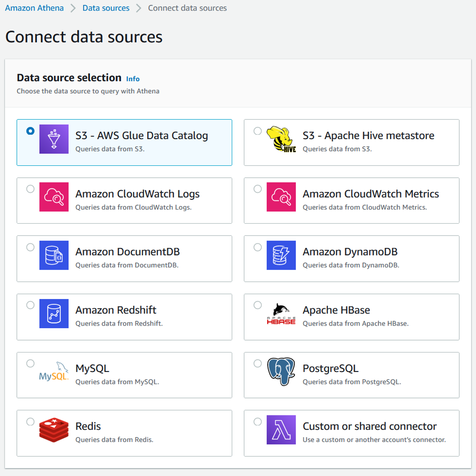Choose the Redis radio button

pyautogui.click(x=30, y=422)
